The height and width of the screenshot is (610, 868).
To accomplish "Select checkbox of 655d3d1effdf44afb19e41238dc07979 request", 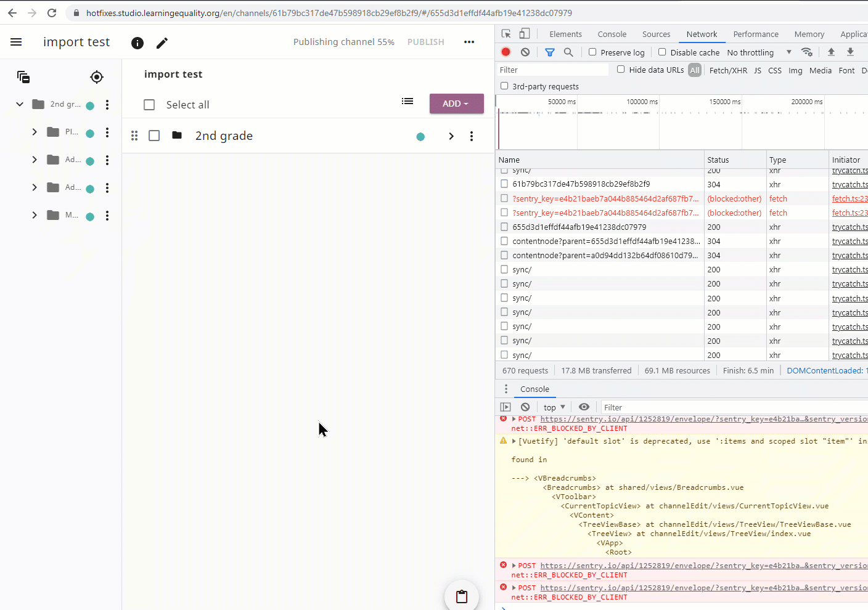I will [x=504, y=227].
